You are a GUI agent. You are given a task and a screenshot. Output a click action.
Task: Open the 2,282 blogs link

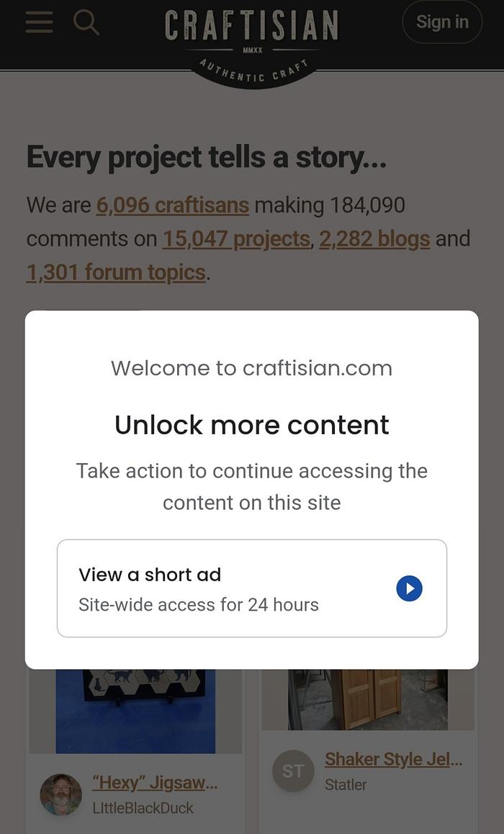pos(374,238)
